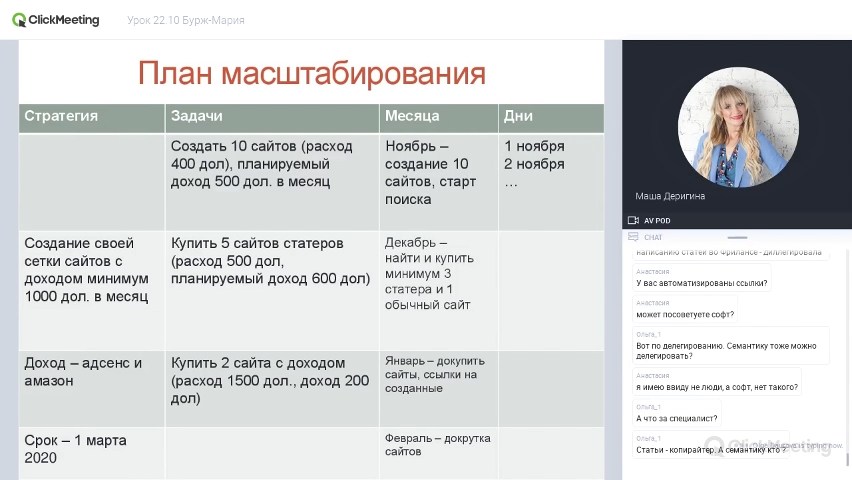Click presenter name Маша Деригина
Viewport: 852px width, 480px height.
[x=670, y=196]
